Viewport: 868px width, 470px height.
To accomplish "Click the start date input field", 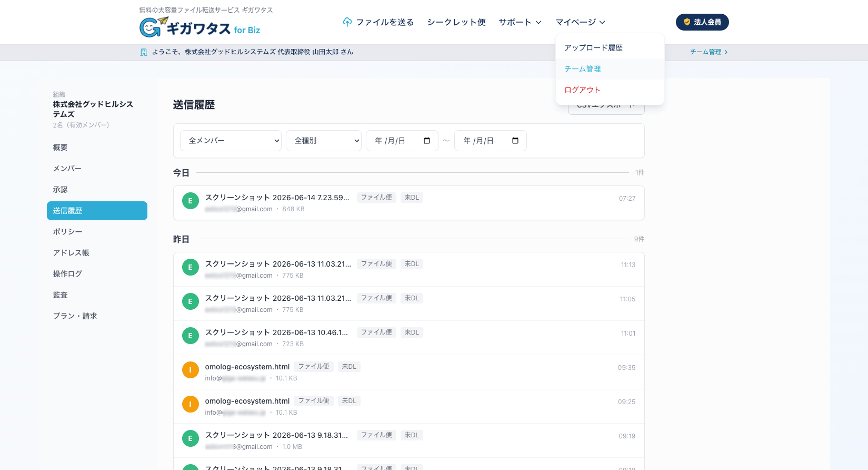I will pos(402,141).
